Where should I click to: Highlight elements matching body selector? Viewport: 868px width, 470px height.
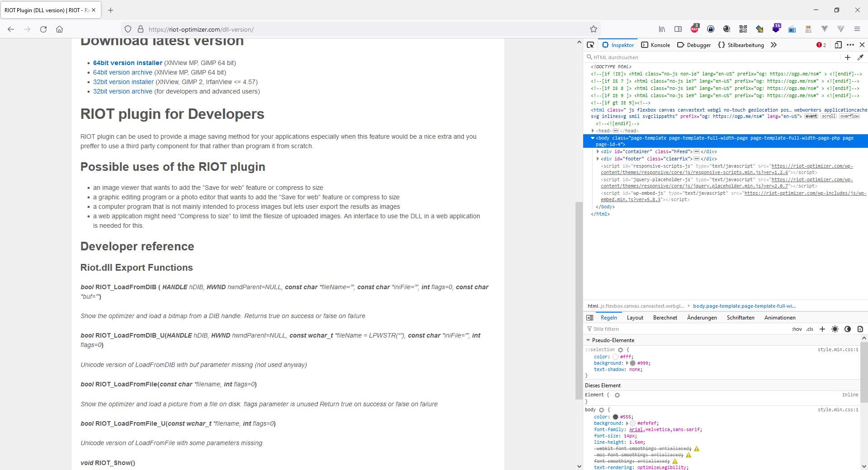pos(601,410)
